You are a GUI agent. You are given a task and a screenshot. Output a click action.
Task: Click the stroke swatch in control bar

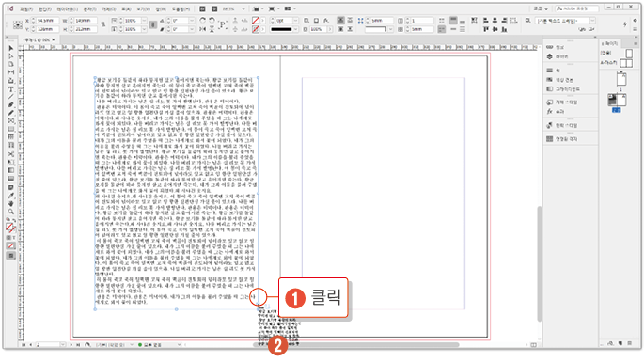click(256, 29)
